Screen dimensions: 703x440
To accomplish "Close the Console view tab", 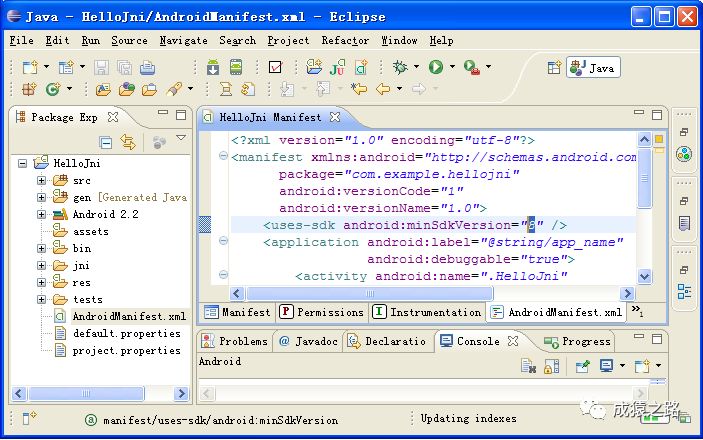I will pyautogui.click(x=513, y=341).
